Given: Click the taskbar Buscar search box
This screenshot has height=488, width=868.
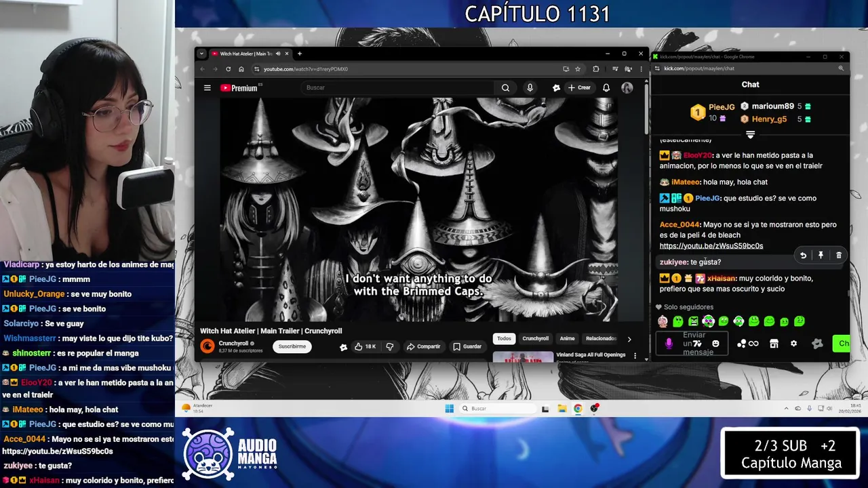Looking at the screenshot, I should (x=496, y=409).
